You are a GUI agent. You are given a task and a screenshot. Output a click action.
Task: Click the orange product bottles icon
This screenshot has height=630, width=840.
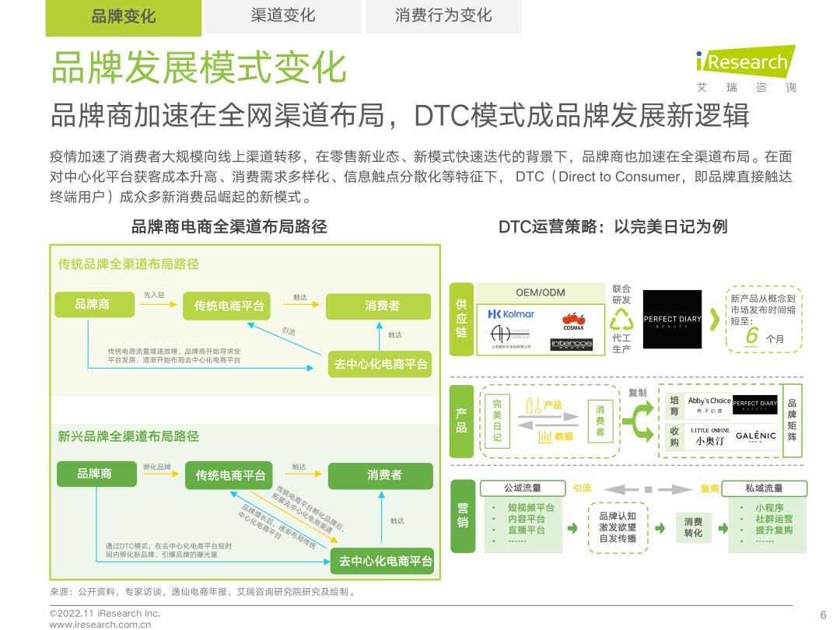(x=533, y=405)
